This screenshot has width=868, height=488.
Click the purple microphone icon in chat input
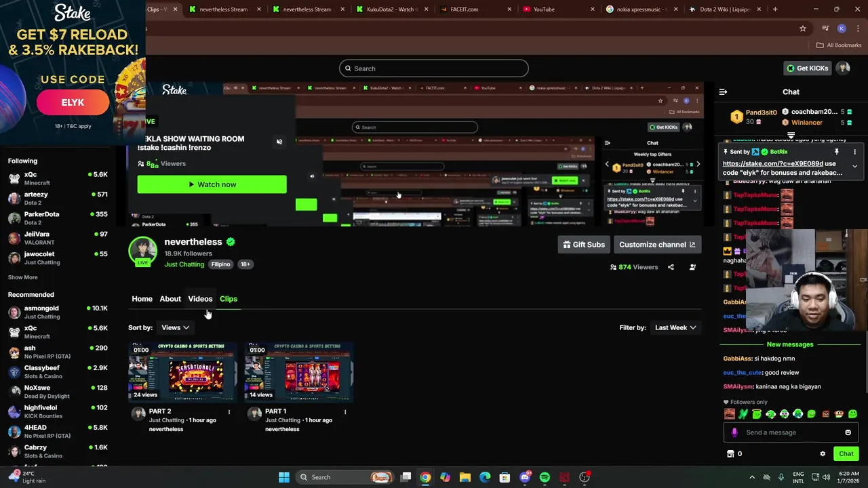(734, 432)
